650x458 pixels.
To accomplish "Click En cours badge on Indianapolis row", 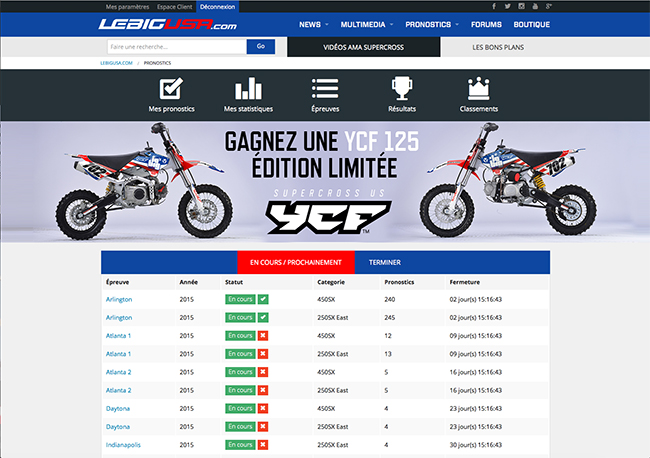I will tap(240, 445).
